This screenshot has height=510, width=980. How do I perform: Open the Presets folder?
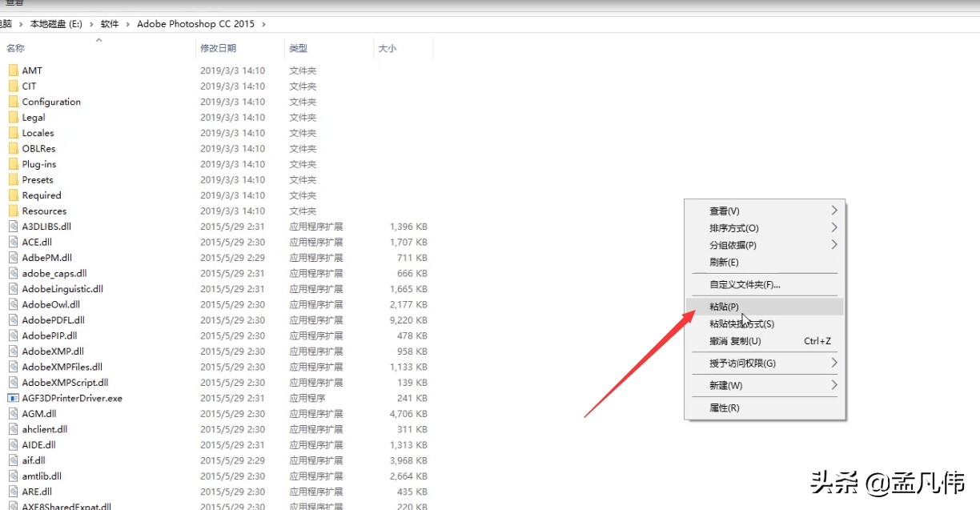35,179
